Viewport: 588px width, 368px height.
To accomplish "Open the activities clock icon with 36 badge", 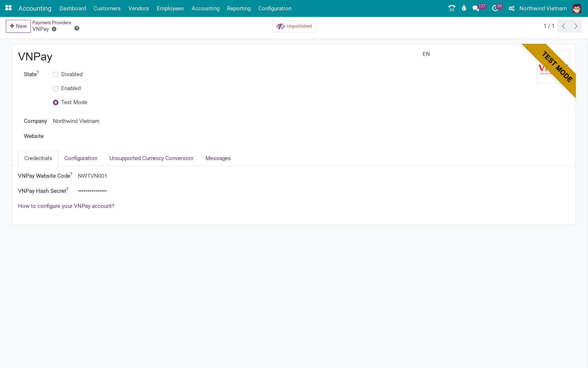I will click(x=497, y=8).
